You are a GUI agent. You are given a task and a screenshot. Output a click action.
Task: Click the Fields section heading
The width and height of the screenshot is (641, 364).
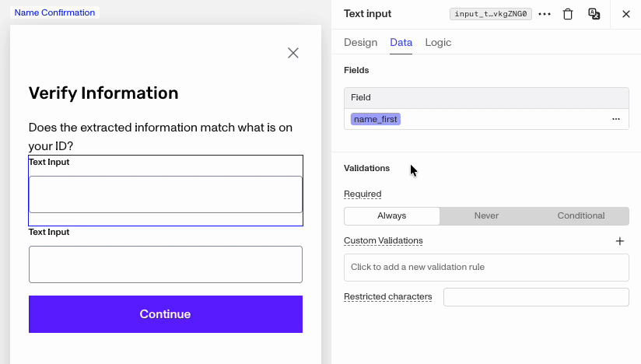click(x=356, y=70)
